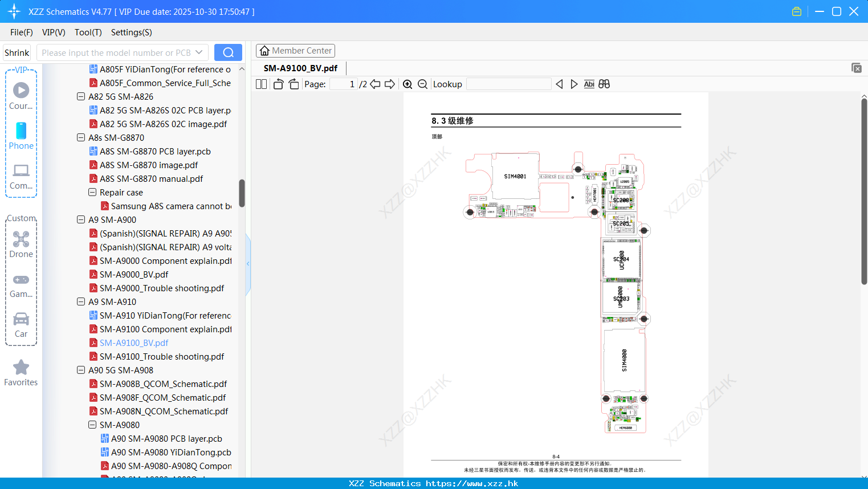Open the Courses sidebar icon
This screenshot has height=489, width=868.
point(21,96)
